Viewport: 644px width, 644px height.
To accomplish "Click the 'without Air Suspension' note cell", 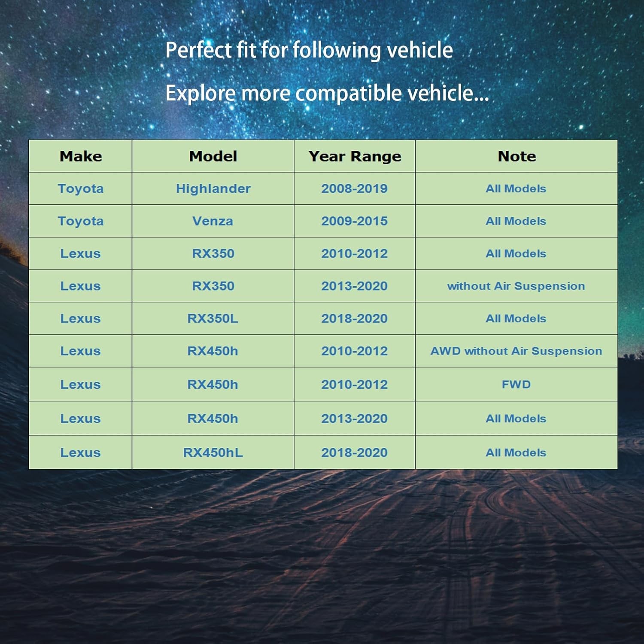I will click(516, 286).
